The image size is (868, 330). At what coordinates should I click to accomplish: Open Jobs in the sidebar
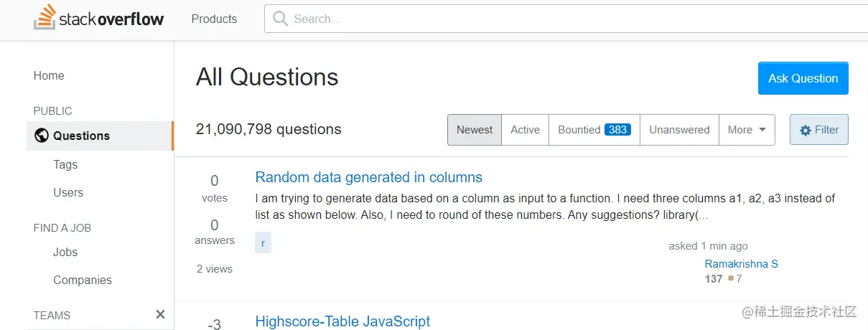tap(65, 252)
